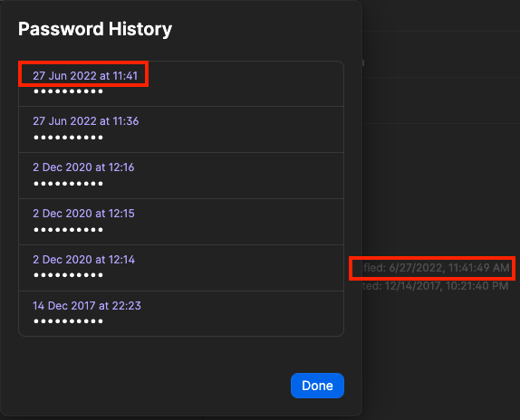Click the Password History heading

tap(95, 29)
